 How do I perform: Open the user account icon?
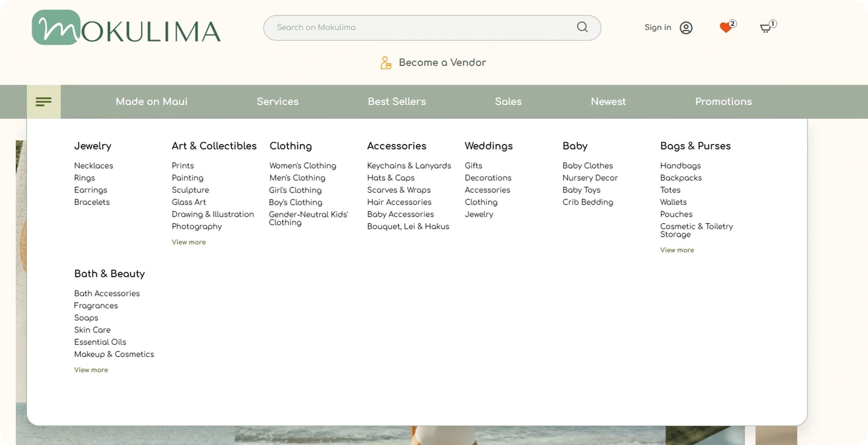[686, 28]
